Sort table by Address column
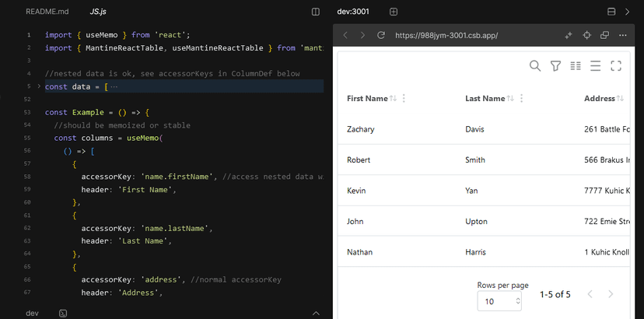The image size is (644, 319). (620, 99)
